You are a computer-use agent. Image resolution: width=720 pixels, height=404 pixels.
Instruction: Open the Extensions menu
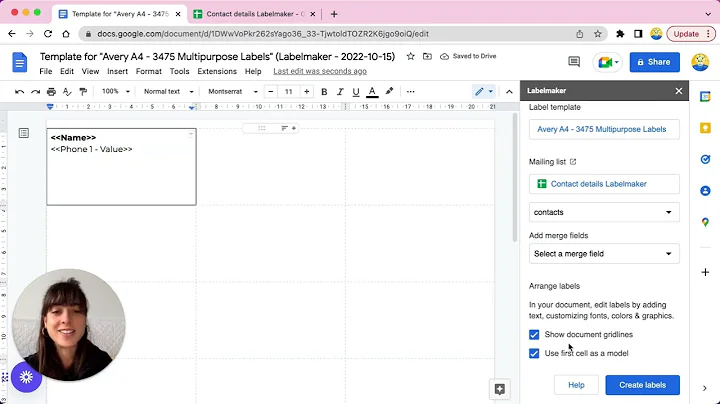pyautogui.click(x=217, y=72)
